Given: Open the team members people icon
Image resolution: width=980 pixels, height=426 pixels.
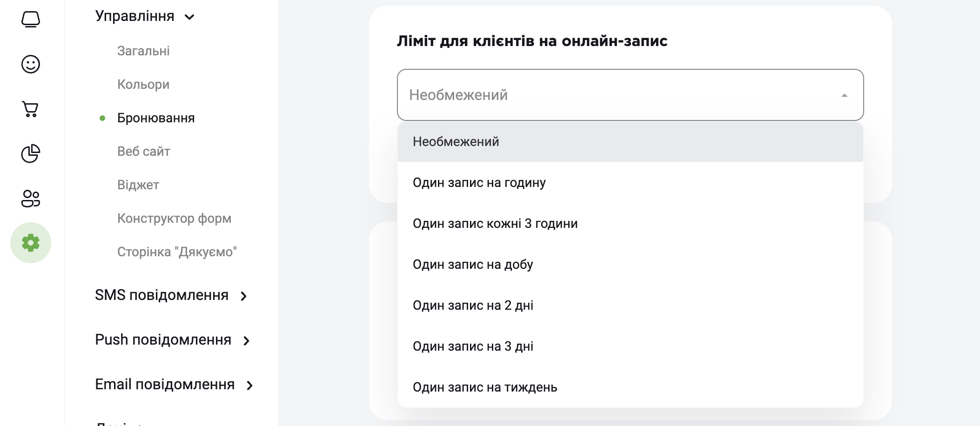Looking at the screenshot, I should point(31,199).
